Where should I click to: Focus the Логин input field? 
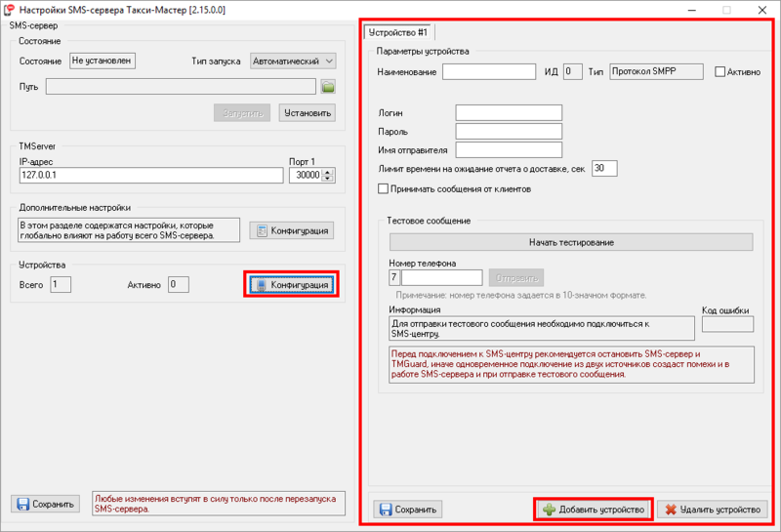point(509,112)
